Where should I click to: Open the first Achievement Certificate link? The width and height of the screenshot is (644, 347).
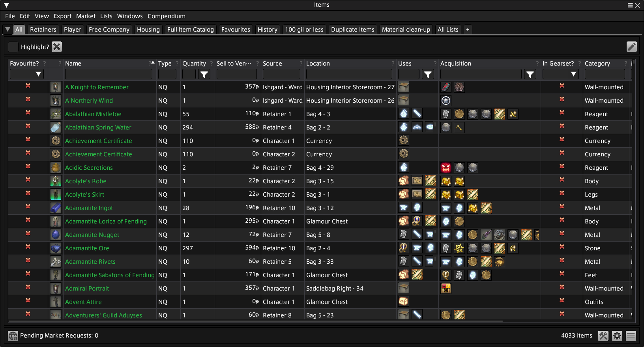coord(98,141)
